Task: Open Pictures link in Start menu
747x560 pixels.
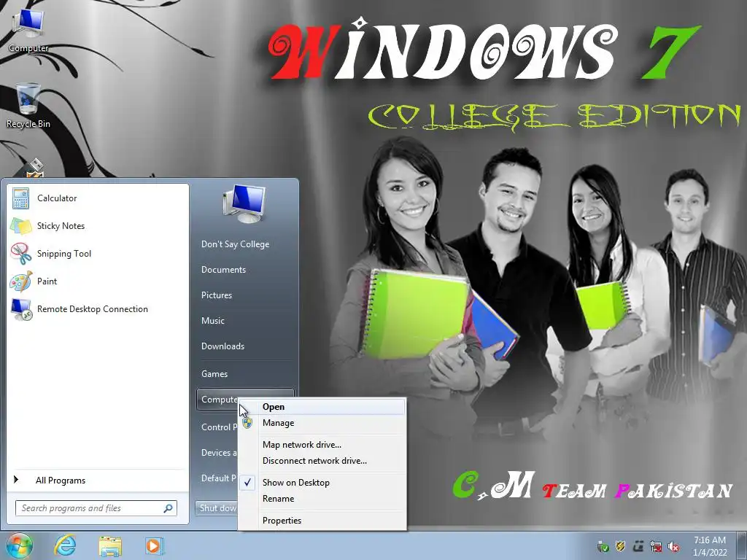Action: tap(217, 295)
